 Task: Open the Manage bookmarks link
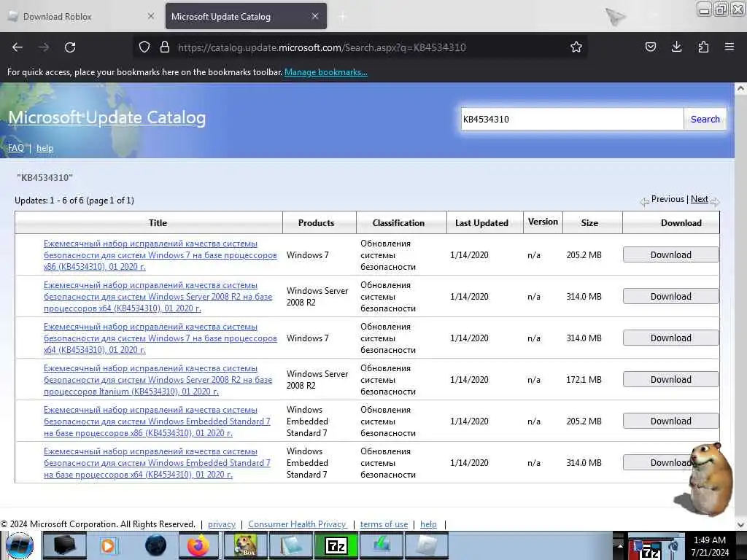point(326,72)
